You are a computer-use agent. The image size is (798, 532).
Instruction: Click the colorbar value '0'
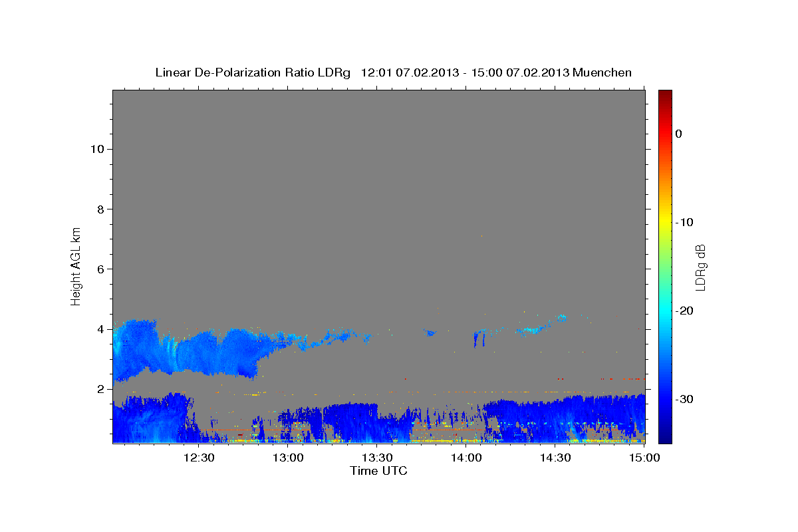[679, 134]
